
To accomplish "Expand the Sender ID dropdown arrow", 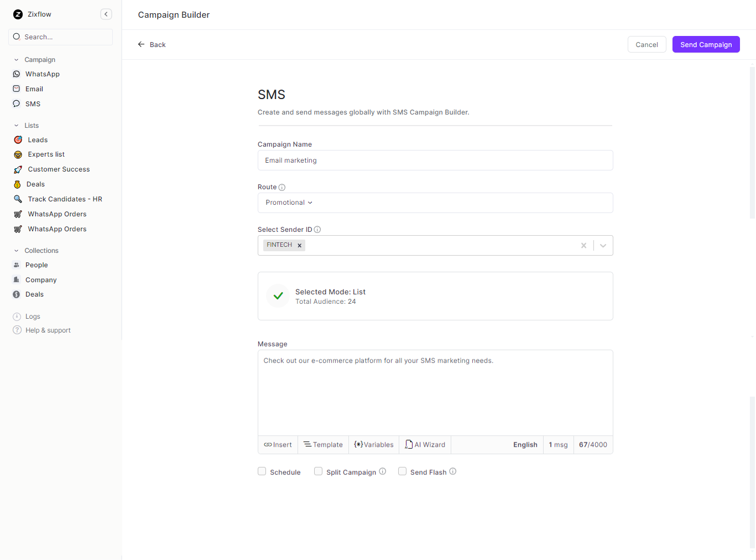I will coord(603,246).
